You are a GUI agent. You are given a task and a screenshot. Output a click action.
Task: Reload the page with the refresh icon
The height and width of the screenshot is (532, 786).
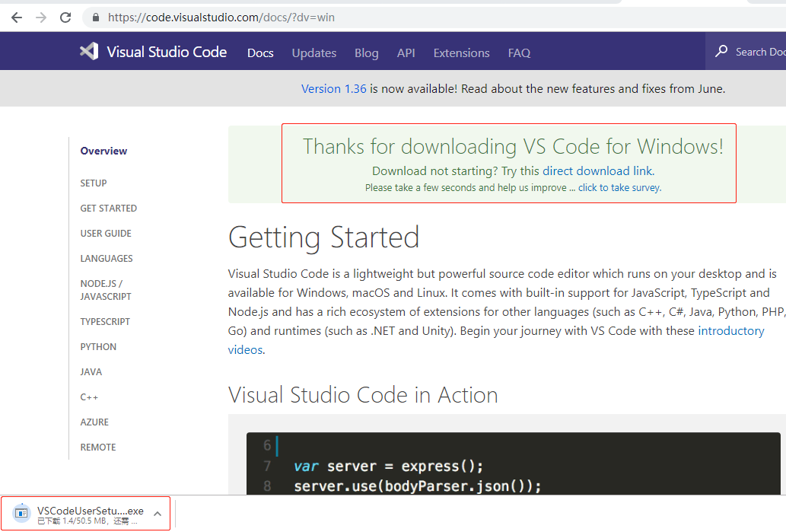[65, 18]
